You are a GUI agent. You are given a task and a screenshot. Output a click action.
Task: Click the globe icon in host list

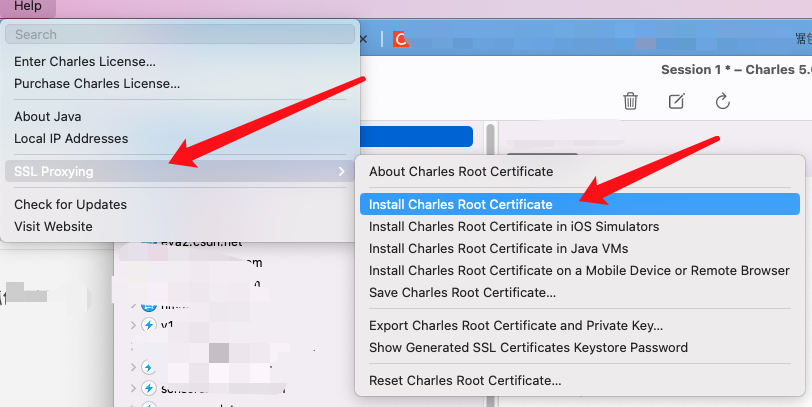pos(149,307)
